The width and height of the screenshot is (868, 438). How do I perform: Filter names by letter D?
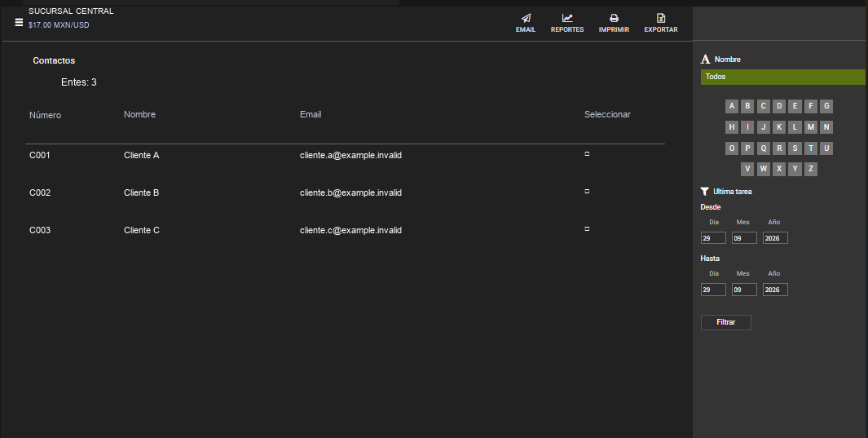pos(779,106)
